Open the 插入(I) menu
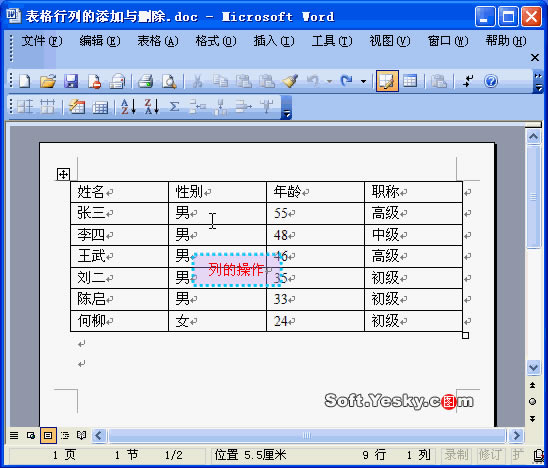This screenshot has height=468, width=548. tap(274, 41)
